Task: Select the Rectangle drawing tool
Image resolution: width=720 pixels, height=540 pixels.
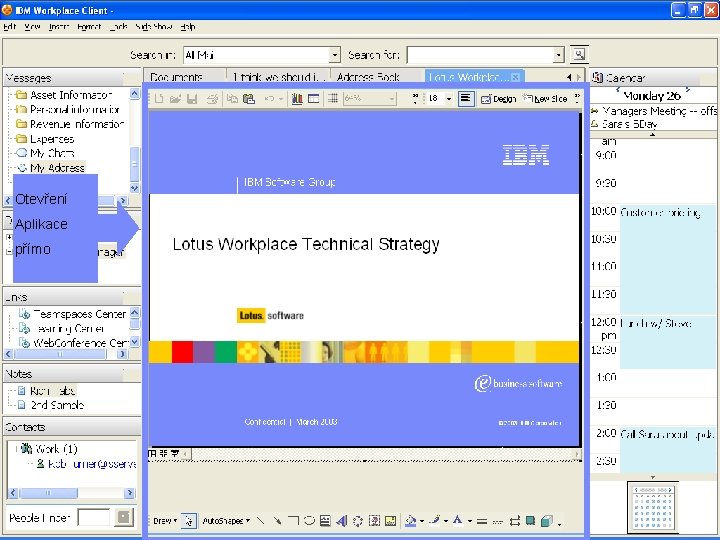Action: 293,520
